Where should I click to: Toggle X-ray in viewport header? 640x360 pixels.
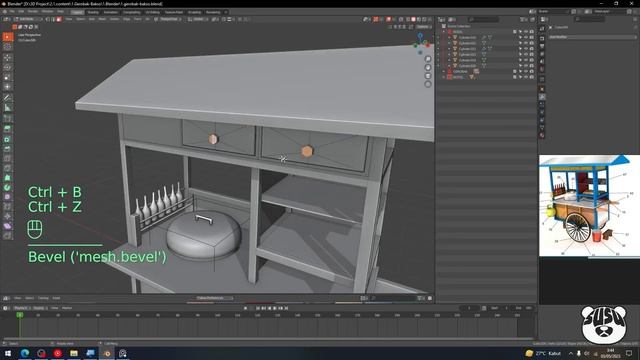click(x=401, y=19)
